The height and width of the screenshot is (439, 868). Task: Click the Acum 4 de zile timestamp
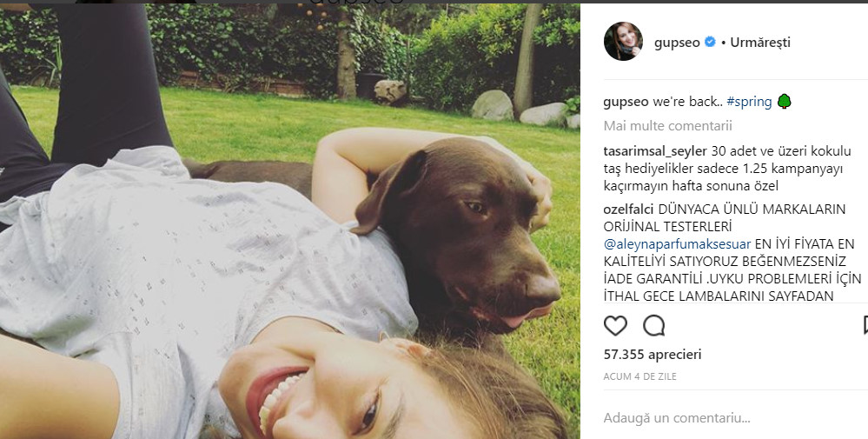pyautogui.click(x=640, y=376)
